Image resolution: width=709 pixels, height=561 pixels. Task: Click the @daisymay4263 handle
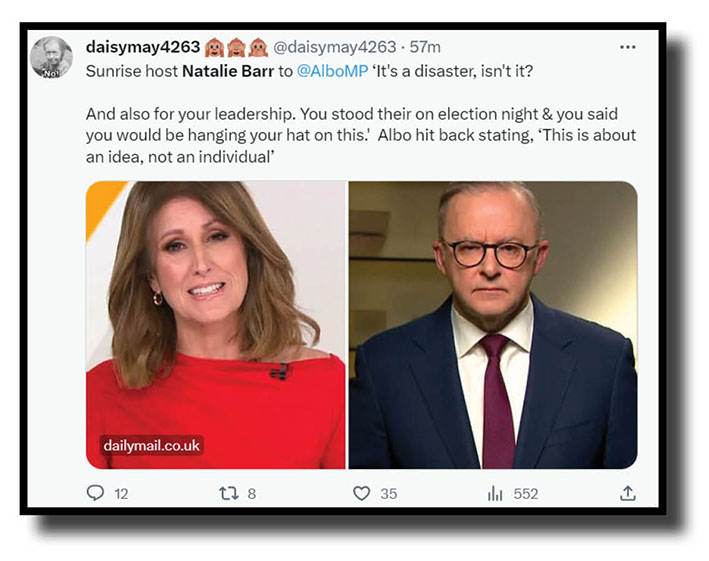[x=335, y=47]
